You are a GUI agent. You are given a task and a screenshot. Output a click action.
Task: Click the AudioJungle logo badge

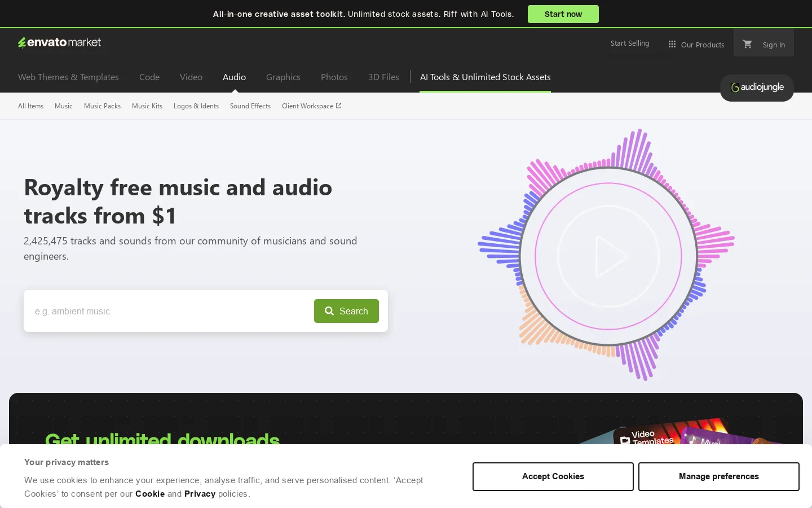(x=757, y=87)
